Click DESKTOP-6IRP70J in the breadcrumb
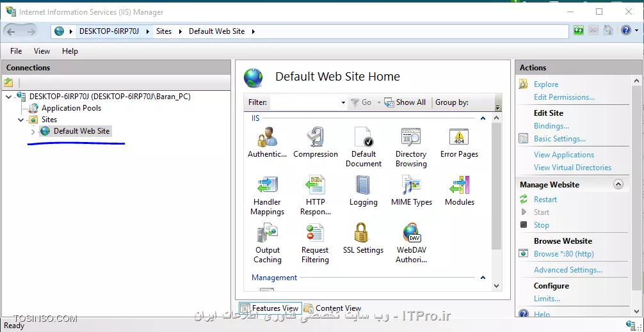The width and height of the screenshot is (644, 332). tap(109, 31)
